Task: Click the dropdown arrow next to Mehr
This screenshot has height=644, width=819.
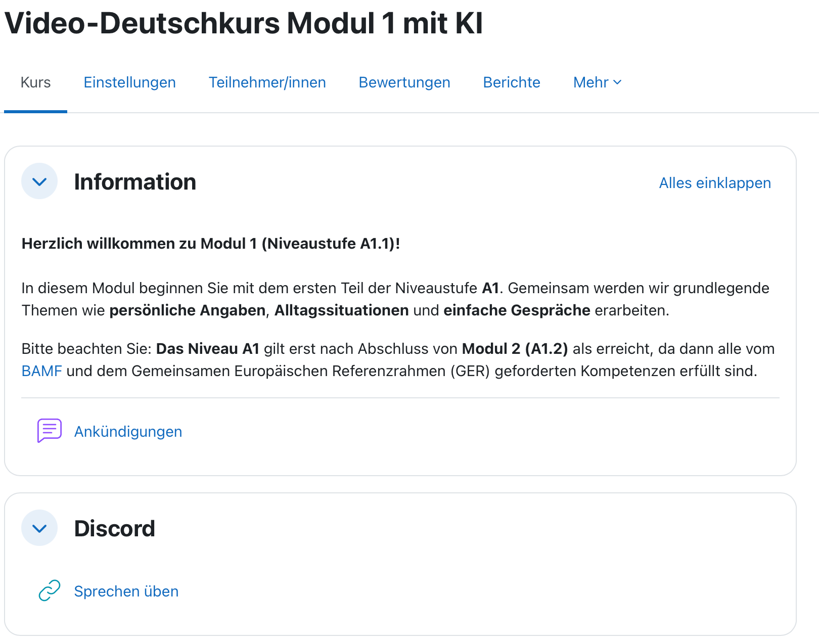Action: (618, 82)
